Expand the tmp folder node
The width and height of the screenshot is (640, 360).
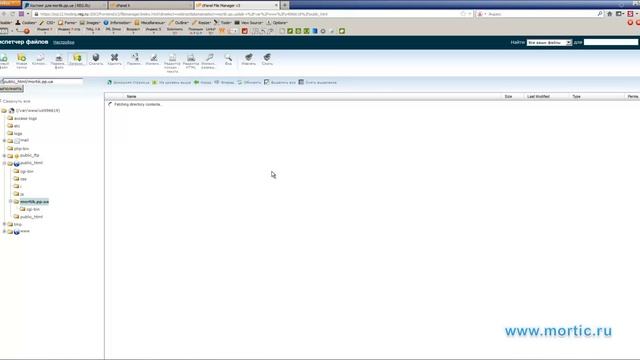(x=4, y=224)
